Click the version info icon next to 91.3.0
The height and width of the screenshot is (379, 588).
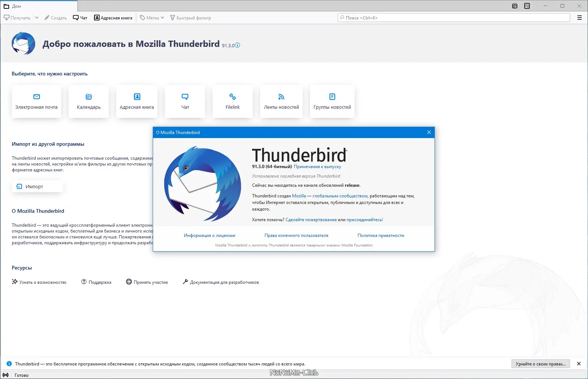pyautogui.click(x=237, y=45)
